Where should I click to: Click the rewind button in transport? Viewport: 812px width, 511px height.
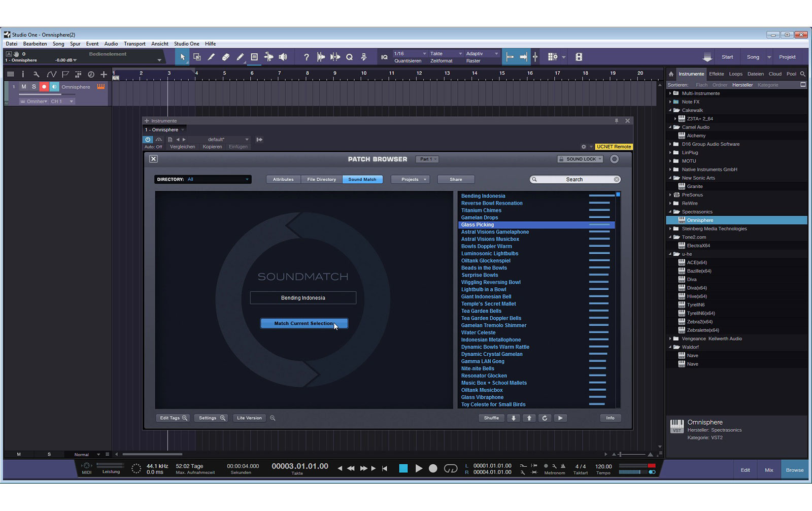pyautogui.click(x=351, y=468)
